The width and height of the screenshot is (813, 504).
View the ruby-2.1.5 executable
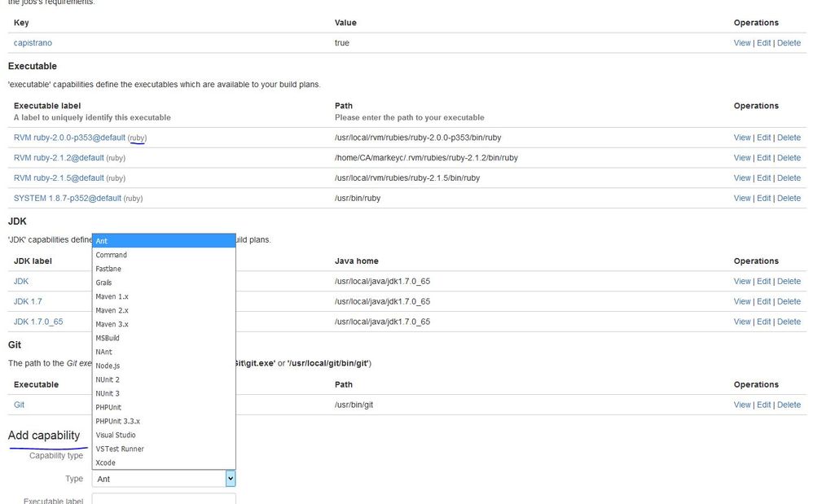tap(742, 178)
